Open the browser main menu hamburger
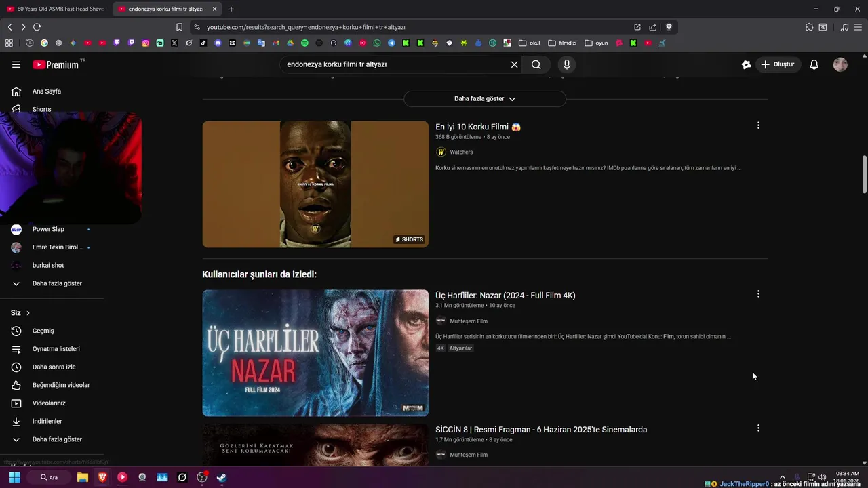The width and height of the screenshot is (868, 488). [859, 27]
